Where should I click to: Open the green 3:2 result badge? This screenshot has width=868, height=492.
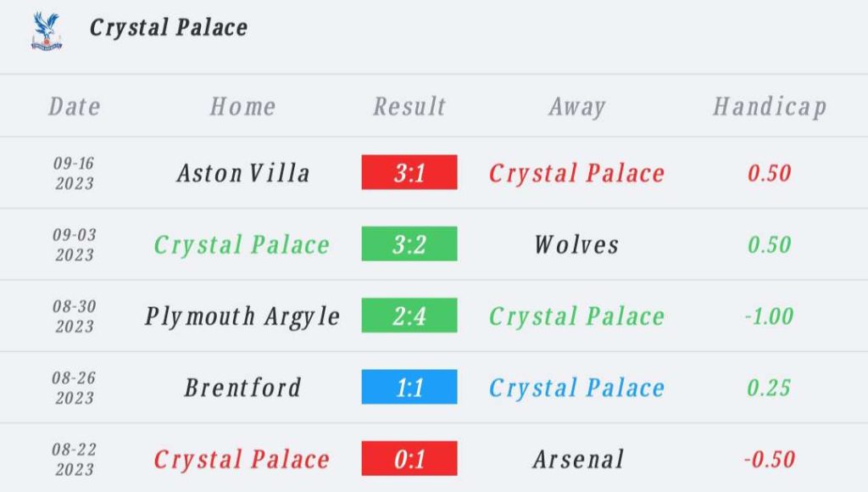tap(409, 244)
